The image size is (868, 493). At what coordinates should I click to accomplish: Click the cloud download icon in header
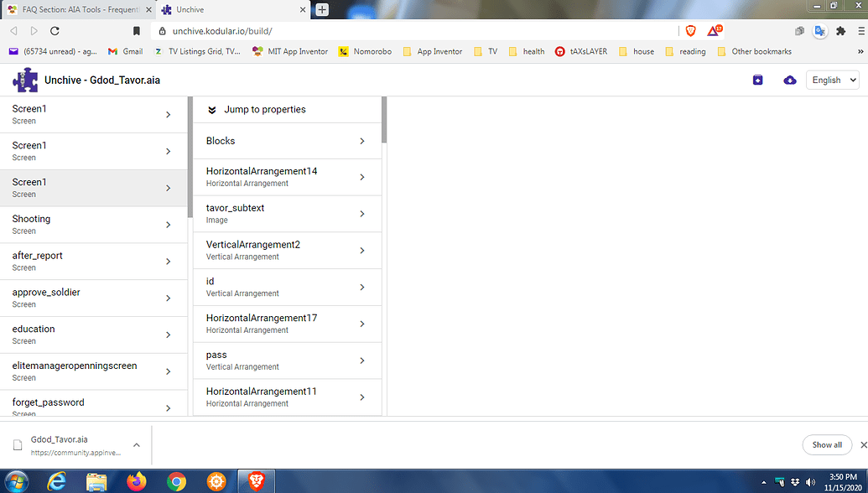pyautogui.click(x=790, y=80)
